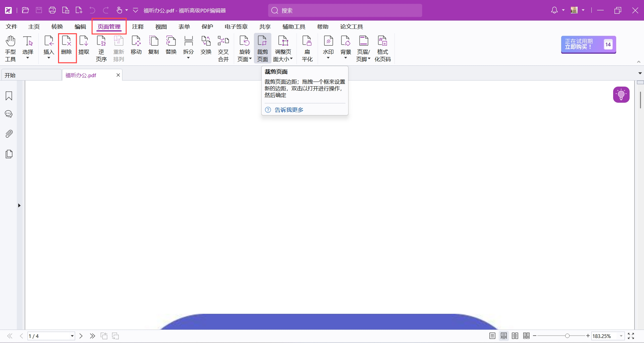Image resolution: width=644 pixels, height=343 pixels.
Task: Select the Extract pages (提取) tool
Action: 84,45
